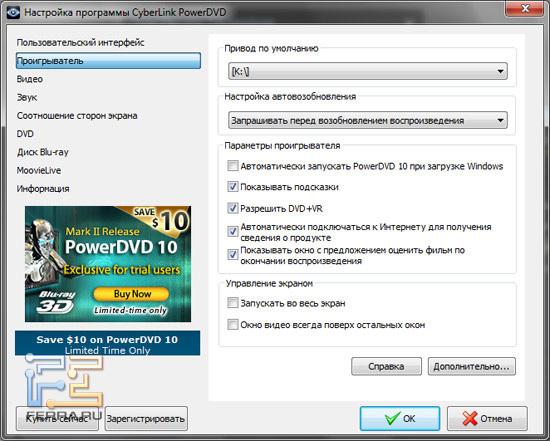Go to Соотношение сторон экрана section
The image size is (550, 441).
coord(77,115)
